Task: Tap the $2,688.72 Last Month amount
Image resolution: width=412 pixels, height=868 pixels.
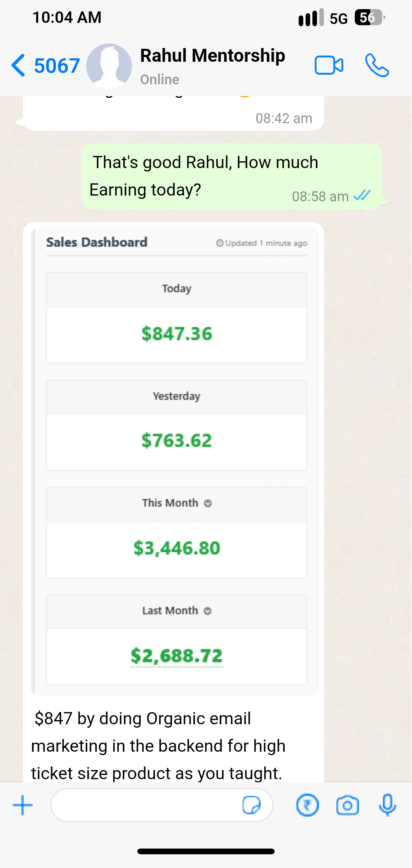Action: pos(177,656)
